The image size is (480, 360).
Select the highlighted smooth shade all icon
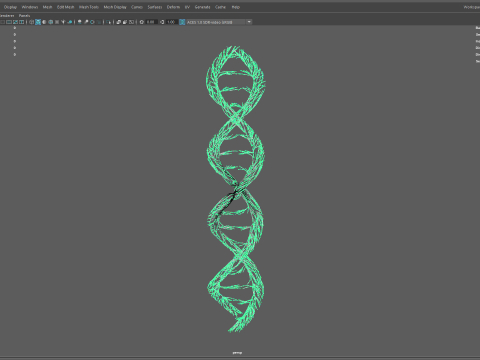click(38, 22)
